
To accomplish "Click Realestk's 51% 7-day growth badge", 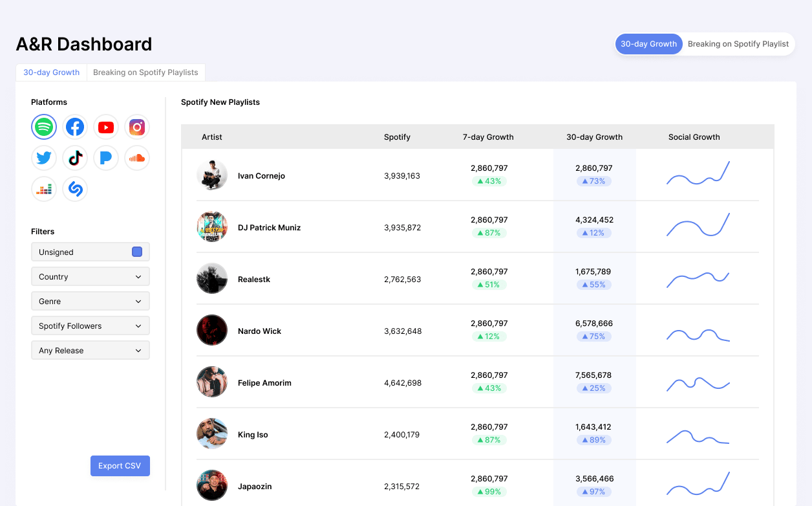I will [489, 285].
